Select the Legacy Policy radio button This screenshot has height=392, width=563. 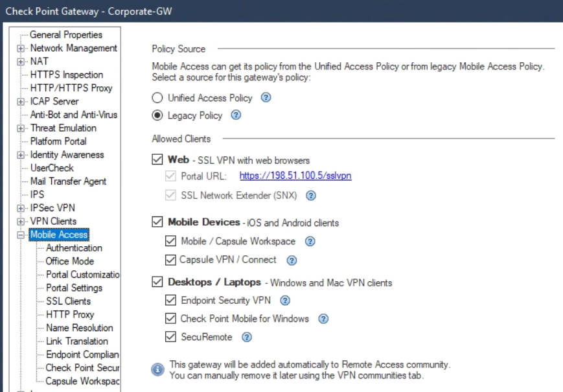[157, 115]
